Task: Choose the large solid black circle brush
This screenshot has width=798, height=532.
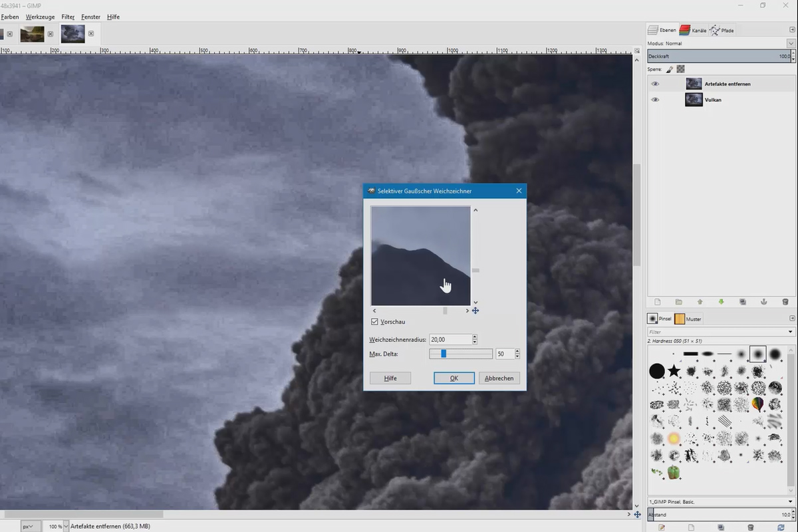Action: 657,370
